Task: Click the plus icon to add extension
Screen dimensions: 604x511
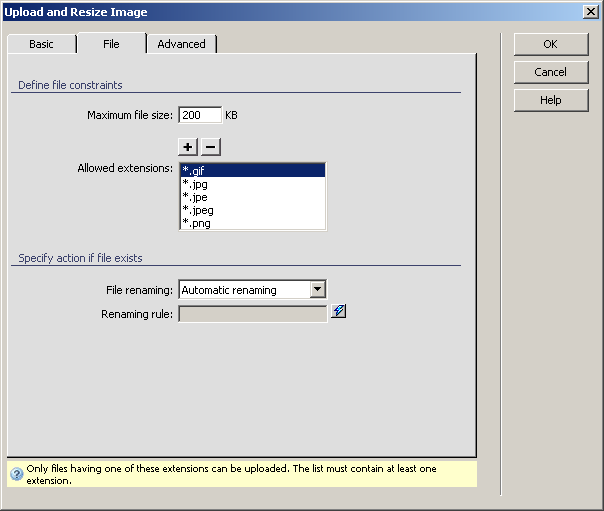Action: (x=189, y=147)
